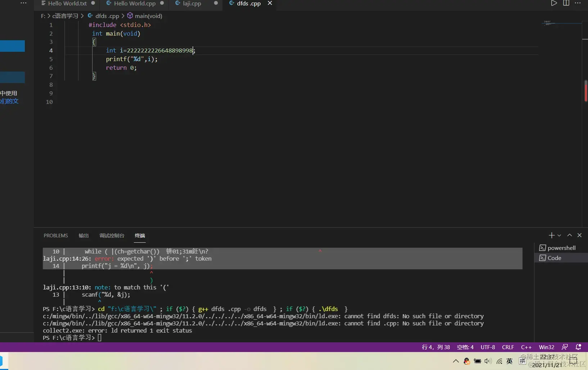The height and width of the screenshot is (370, 588).
Task: Click the terminal prompt input area
Action: (x=100, y=338)
